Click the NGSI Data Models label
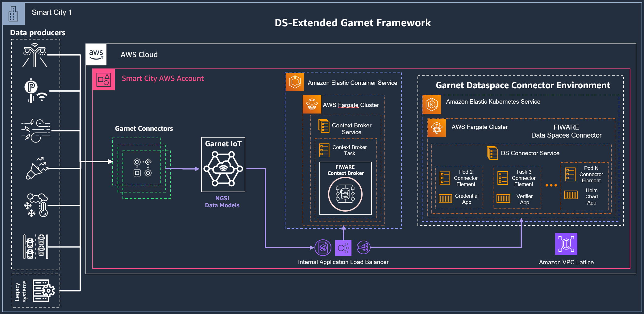The height and width of the screenshot is (314, 644). [222, 202]
